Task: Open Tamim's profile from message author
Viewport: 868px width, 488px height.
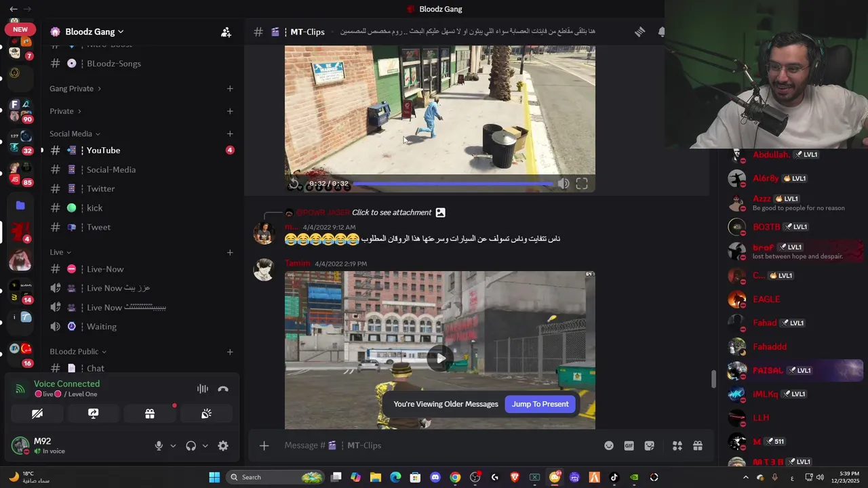Action: click(x=297, y=263)
